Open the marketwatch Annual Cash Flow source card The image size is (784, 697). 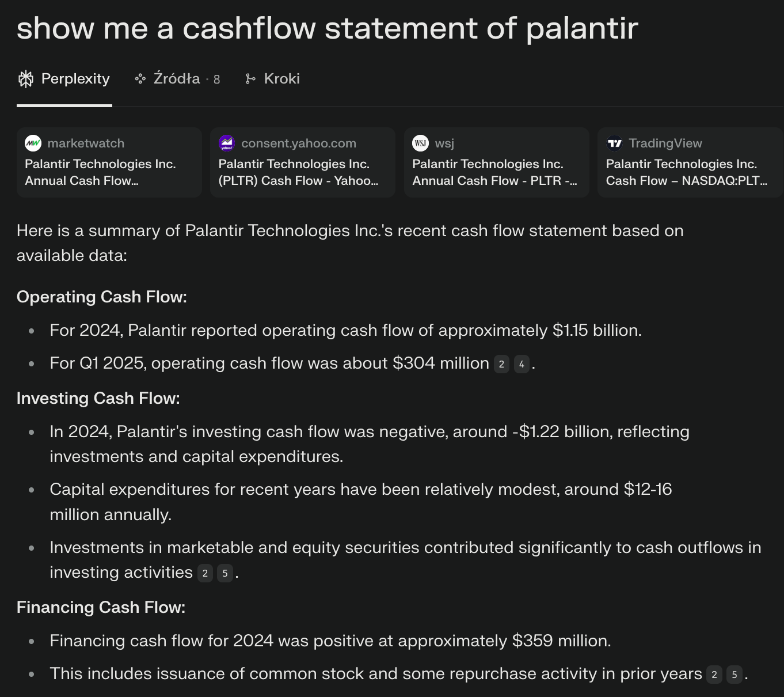[109, 162]
